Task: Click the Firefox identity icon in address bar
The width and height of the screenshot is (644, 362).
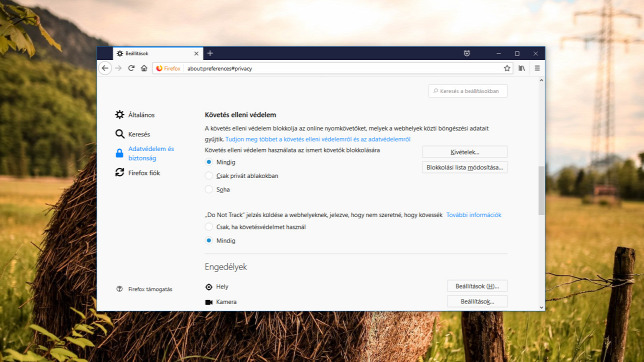Action: (x=168, y=68)
